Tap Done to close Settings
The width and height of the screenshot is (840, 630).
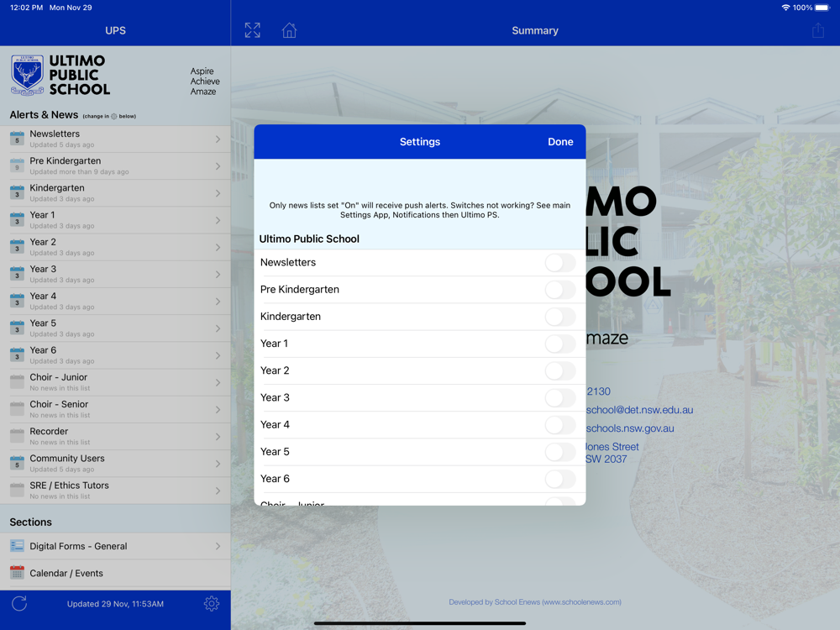560,141
